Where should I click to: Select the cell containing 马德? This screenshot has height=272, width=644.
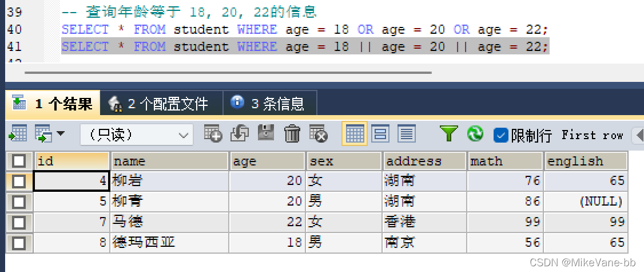[x=169, y=222]
